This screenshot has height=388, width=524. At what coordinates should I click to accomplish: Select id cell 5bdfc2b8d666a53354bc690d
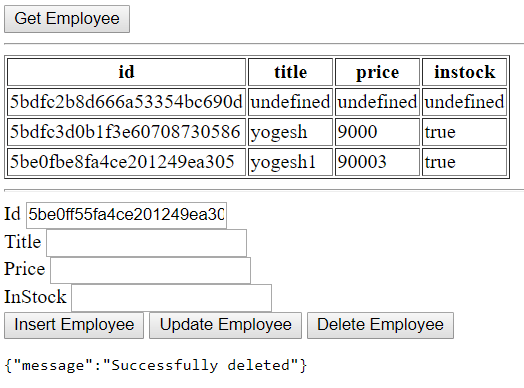[126, 102]
